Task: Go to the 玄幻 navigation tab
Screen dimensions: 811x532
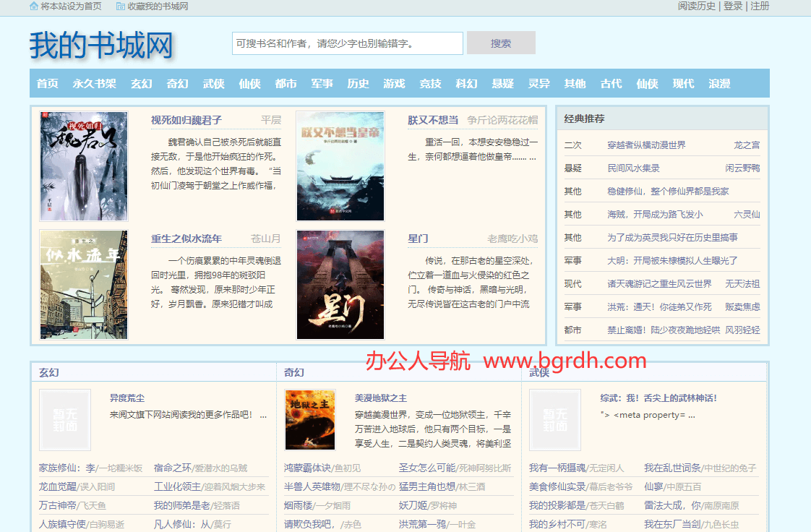Action: pos(141,84)
